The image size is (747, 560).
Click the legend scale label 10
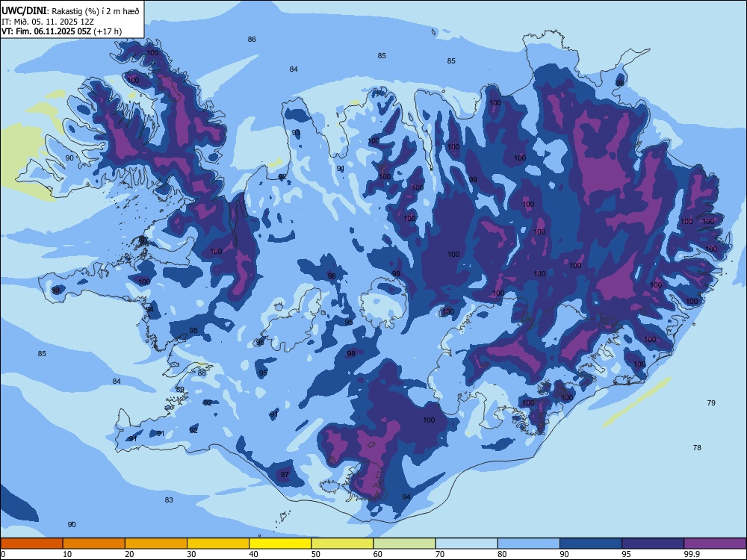[67, 554]
